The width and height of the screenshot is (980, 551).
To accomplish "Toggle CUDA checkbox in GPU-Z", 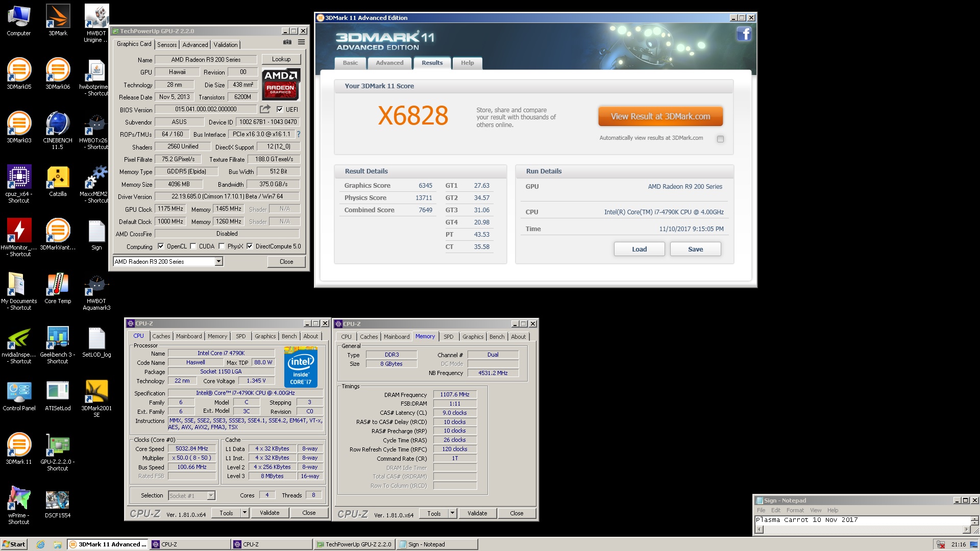I will 193,246.
